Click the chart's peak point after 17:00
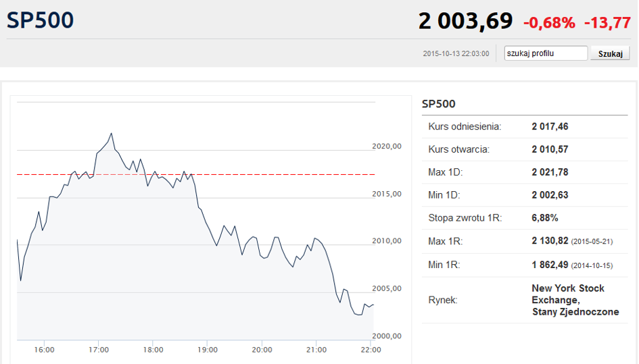 pos(112,134)
